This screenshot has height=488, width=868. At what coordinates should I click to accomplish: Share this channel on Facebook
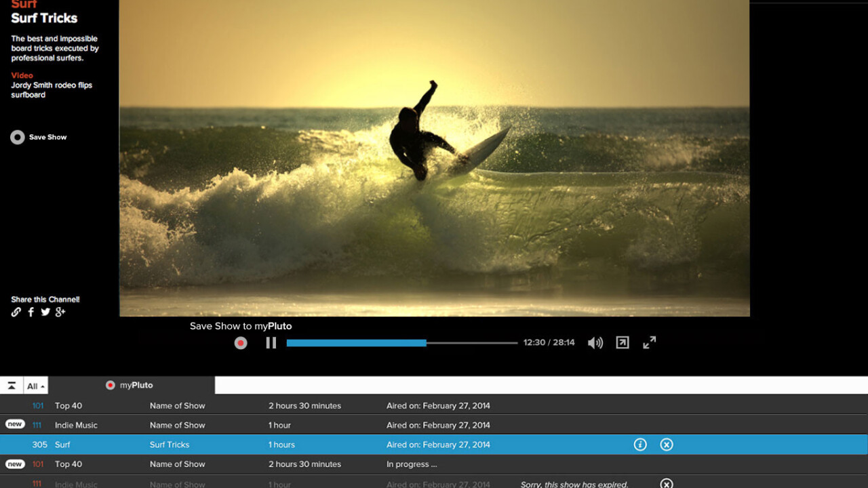pos(31,312)
